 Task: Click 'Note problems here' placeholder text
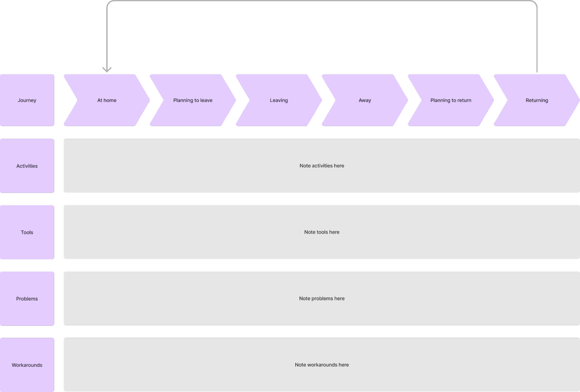click(321, 298)
